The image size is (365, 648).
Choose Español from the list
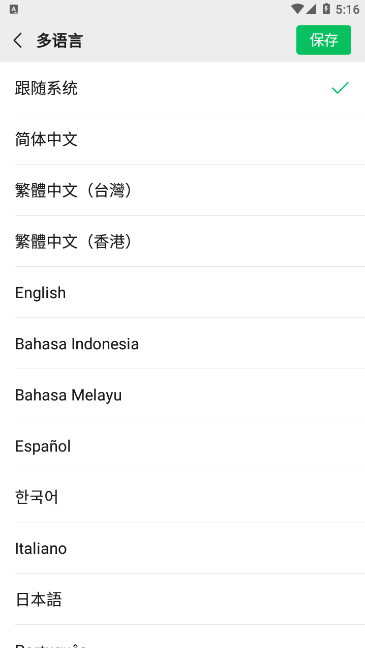pyautogui.click(x=182, y=446)
